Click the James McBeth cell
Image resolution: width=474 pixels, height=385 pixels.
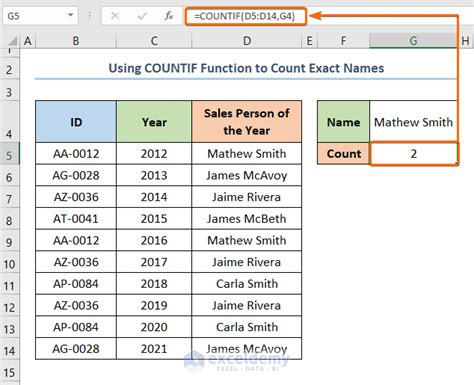247,219
